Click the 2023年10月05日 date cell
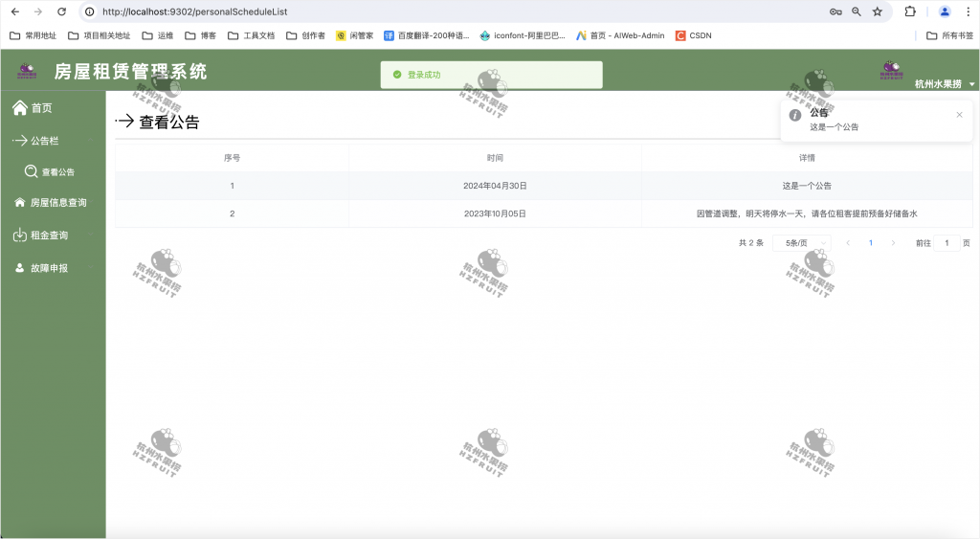This screenshot has width=980, height=539. (x=495, y=213)
